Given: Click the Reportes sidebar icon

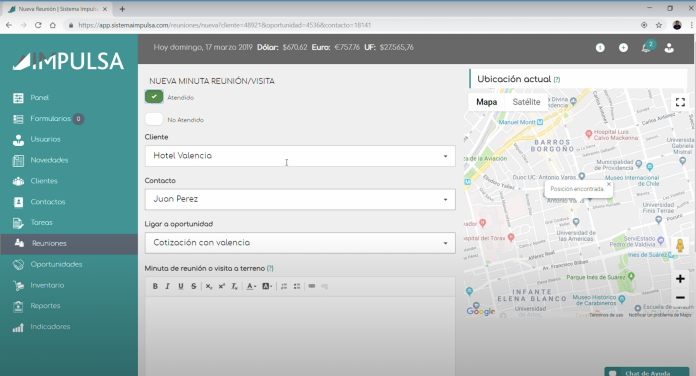Looking at the screenshot, I should click(18, 306).
